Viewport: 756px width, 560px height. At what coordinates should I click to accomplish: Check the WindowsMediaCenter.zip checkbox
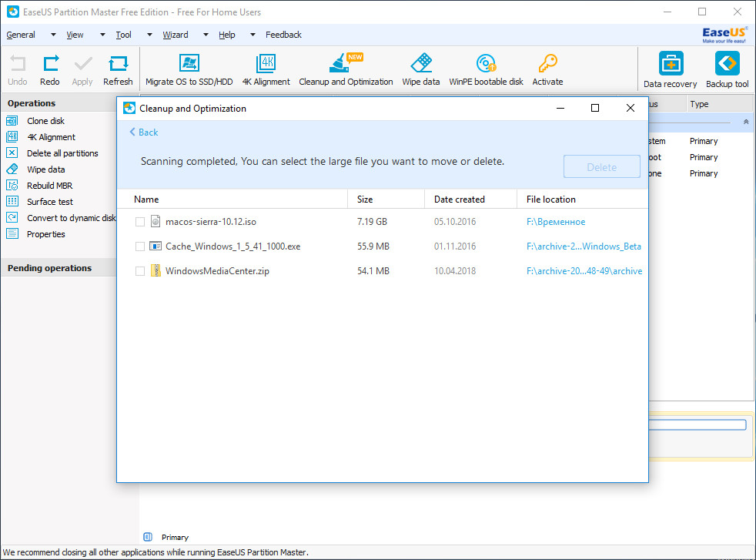click(140, 271)
